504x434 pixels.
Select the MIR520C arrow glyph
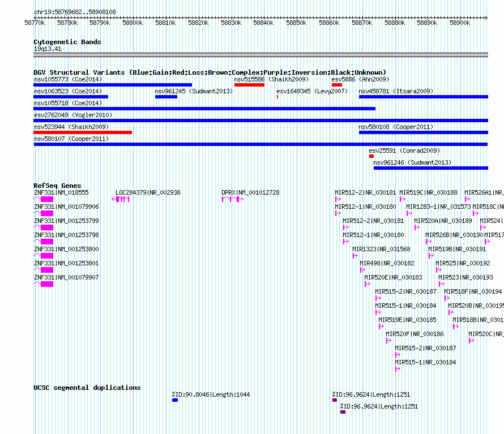point(471,341)
